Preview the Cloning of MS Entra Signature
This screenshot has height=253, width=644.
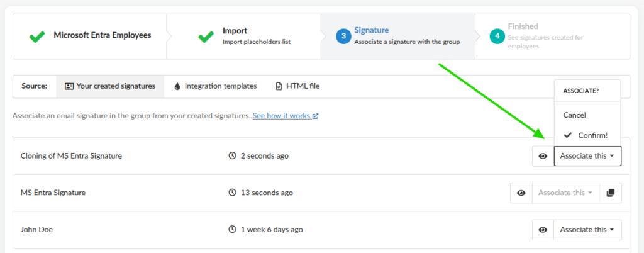(543, 156)
